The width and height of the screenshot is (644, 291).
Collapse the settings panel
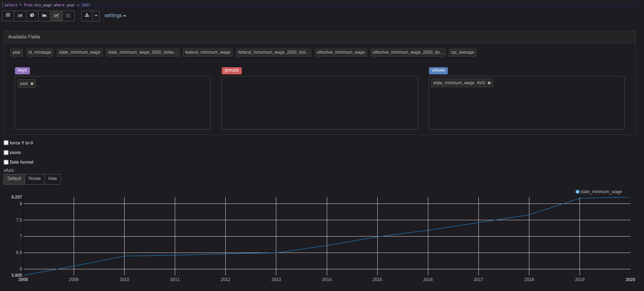click(x=115, y=16)
